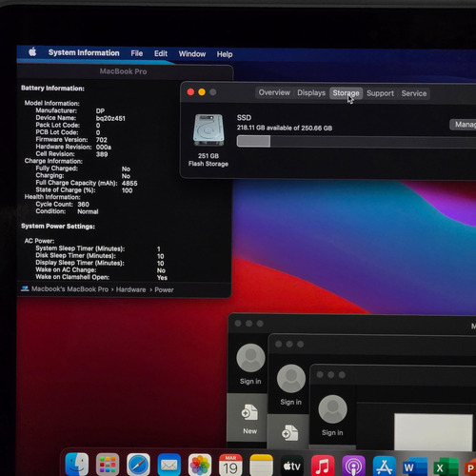Launch Apple TV from the Dock

pyautogui.click(x=292, y=466)
